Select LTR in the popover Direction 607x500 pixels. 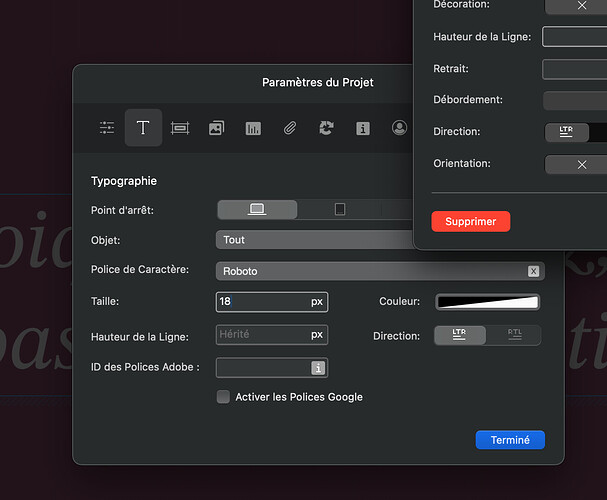coord(566,132)
